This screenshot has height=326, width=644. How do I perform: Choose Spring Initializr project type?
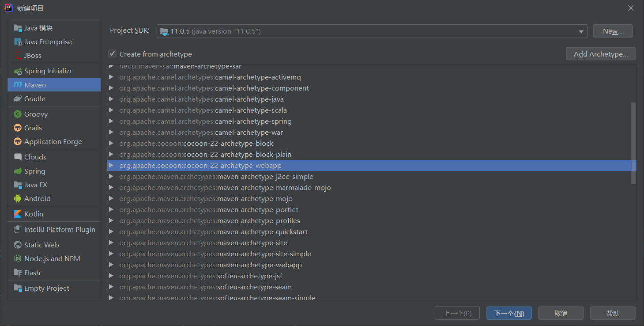[x=54, y=71]
